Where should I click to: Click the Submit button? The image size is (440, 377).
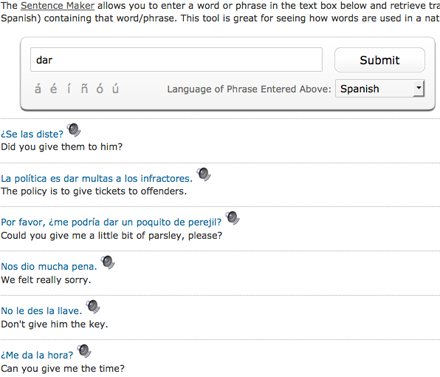point(380,60)
